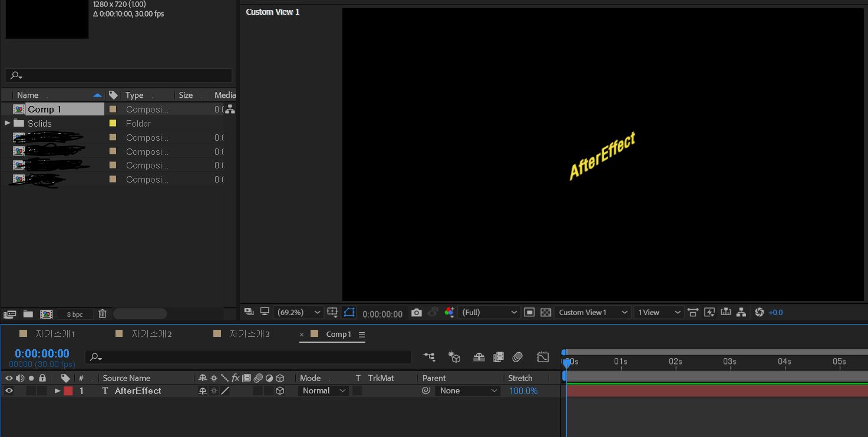
Task: Click label tag column header icon
Action: [65, 378]
